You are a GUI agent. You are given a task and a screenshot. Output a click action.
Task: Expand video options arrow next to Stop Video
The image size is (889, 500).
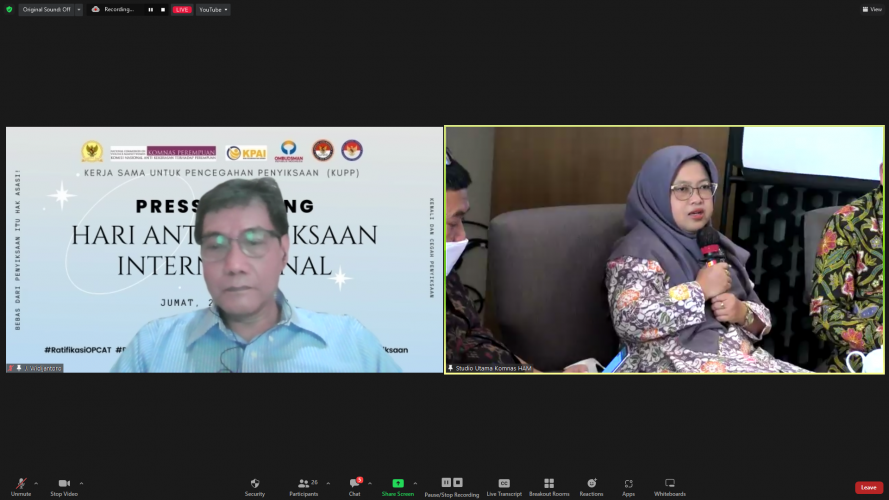tap(82, 482)
